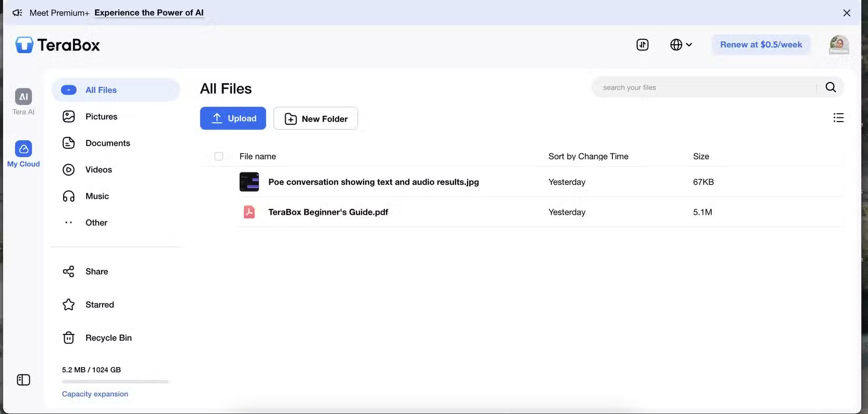The image size is (868, 414).
Task: Click the Upload button
Action: pos(233,118)
